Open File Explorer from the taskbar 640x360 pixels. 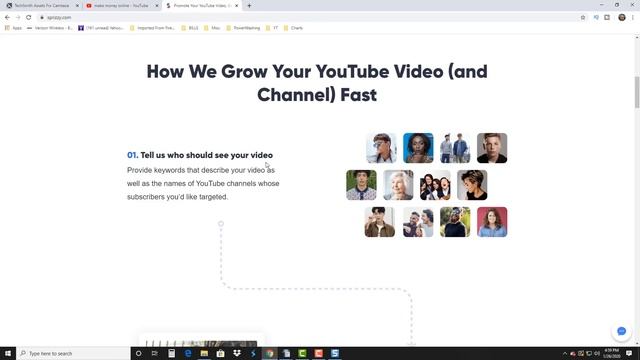pos(204,353)
